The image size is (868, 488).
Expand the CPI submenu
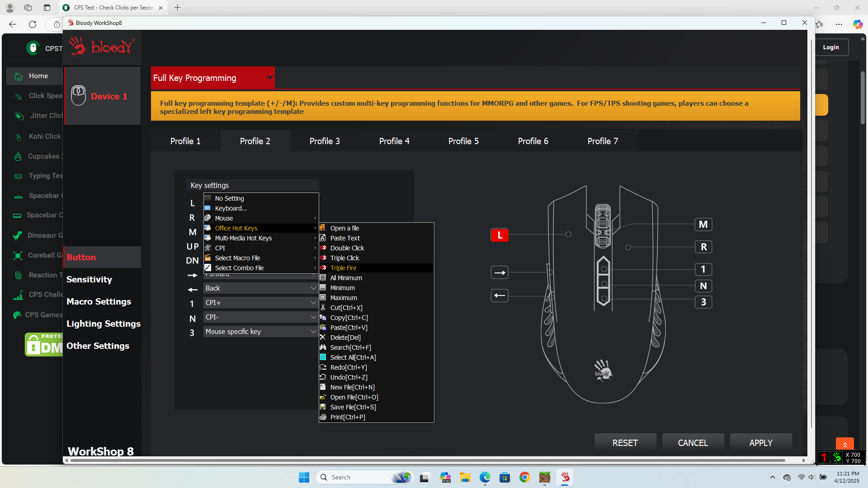261,248
